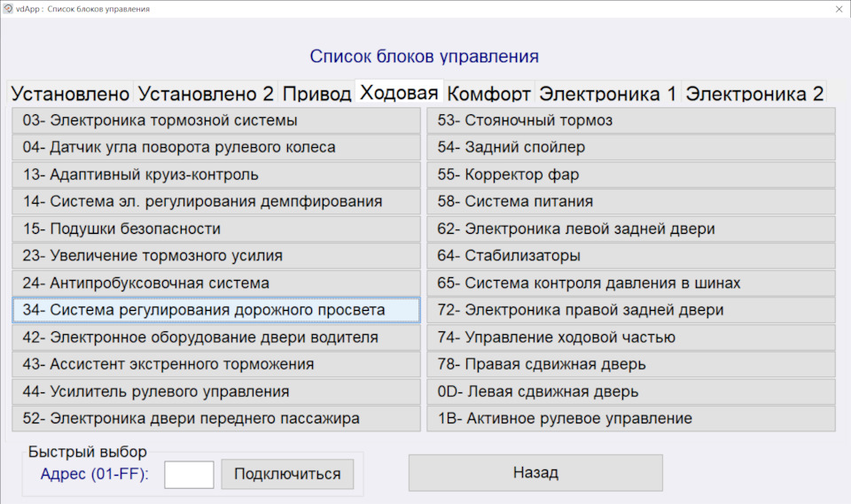Click the vdApp icon in title bar
Viewport: 851px width, 504px height.
click(x=8, y=9)
